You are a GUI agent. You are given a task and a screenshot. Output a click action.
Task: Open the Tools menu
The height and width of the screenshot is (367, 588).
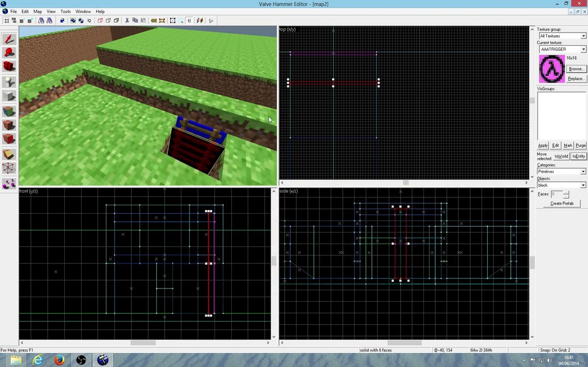point(65,11)
